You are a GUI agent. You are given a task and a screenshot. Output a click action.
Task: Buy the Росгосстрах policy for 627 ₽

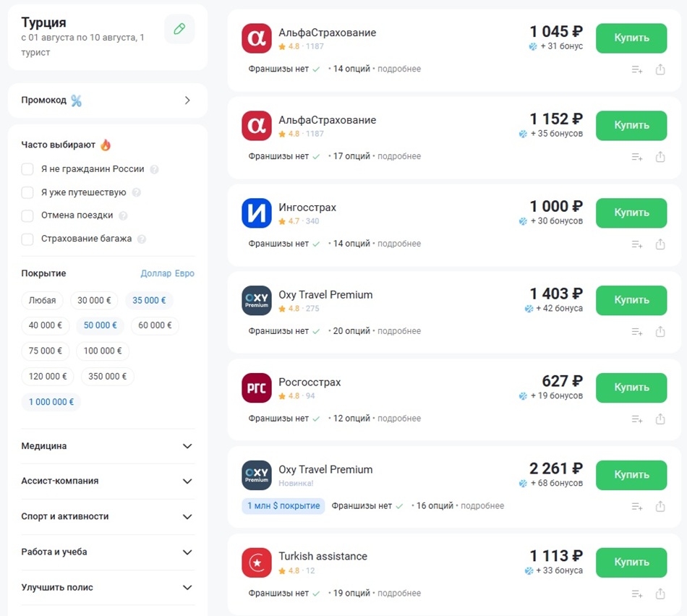click(631, 388)
